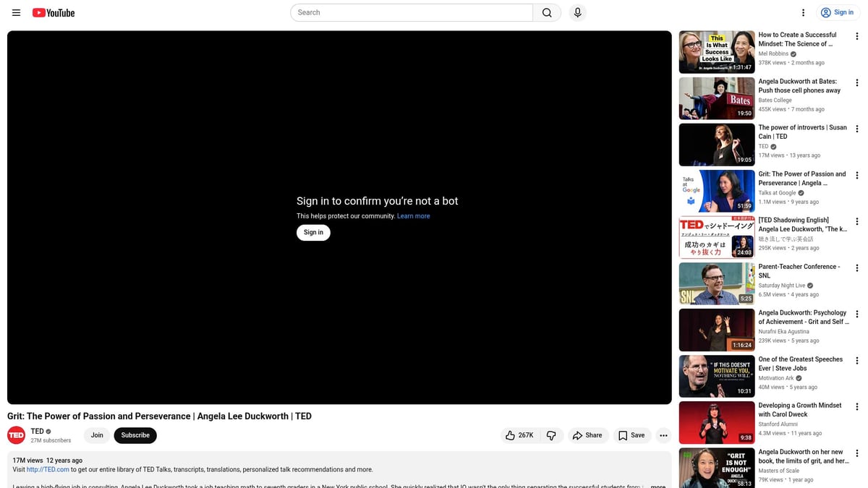
Task: Focus the Search input field
Action: (412, 12)
